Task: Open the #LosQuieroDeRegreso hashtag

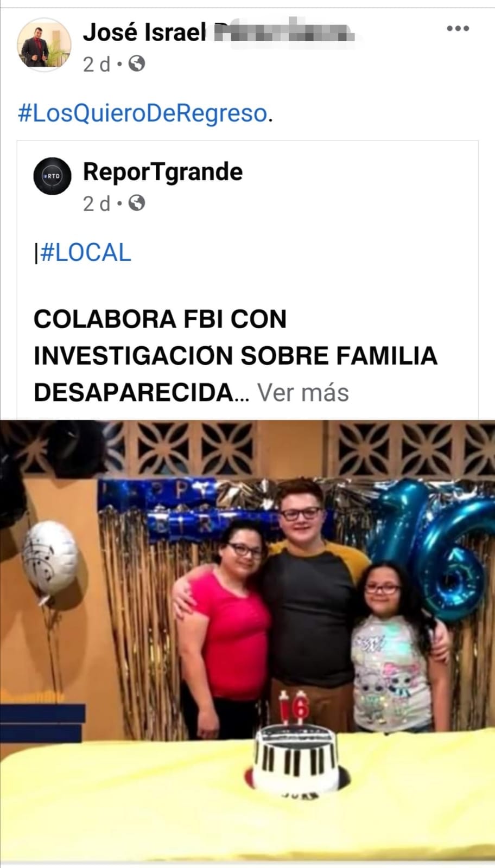Action: [x=143, y=113]
